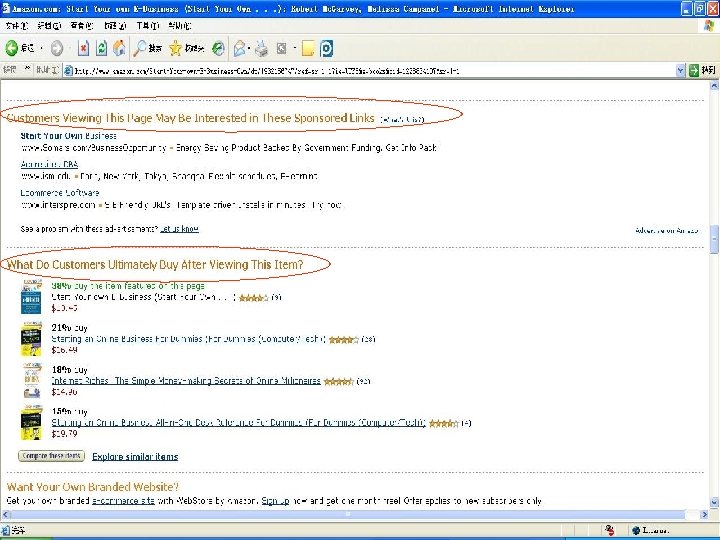Click the Internet Riches book cover thumbnail
The width and height of the screenshot is (720, 540).
[31, 381]
